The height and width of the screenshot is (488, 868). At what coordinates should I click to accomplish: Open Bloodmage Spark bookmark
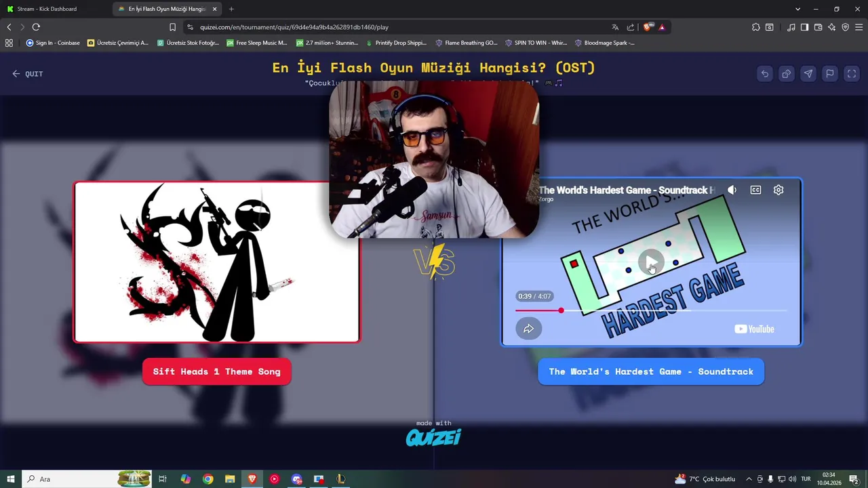[x=605, y=43]
